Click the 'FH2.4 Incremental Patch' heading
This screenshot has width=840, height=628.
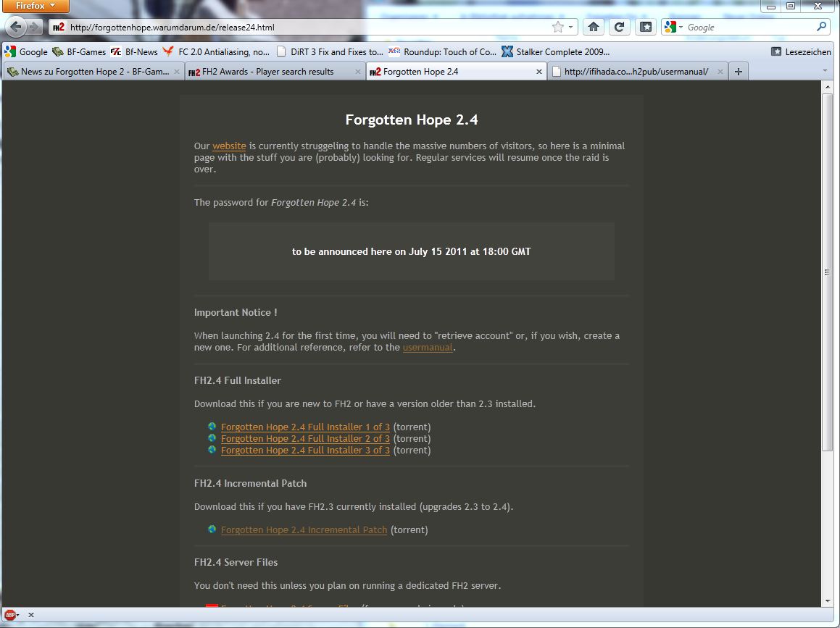tap(250, 483)
